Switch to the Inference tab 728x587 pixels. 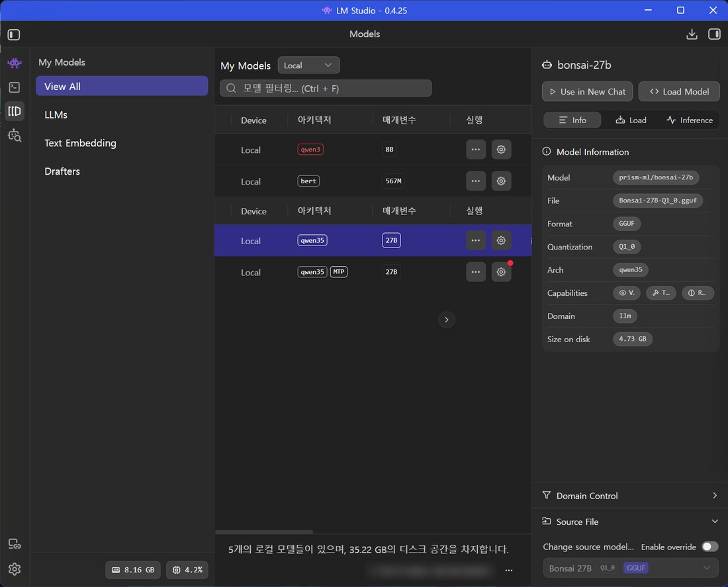coord(690,120)
